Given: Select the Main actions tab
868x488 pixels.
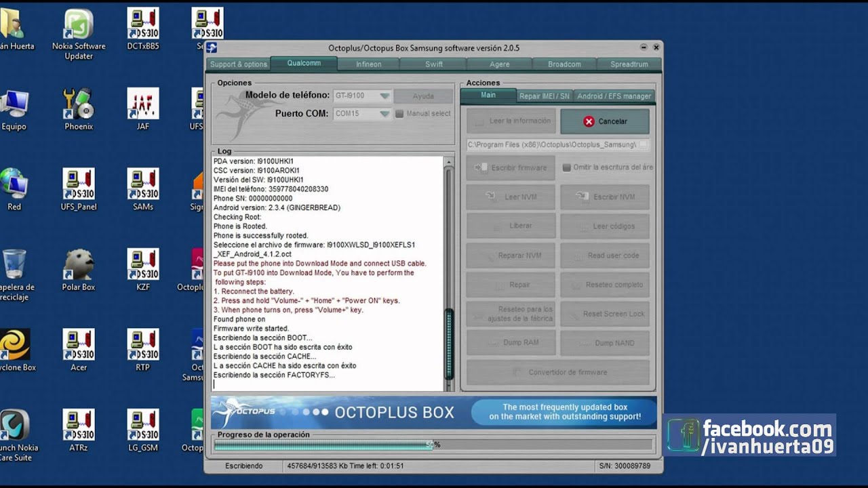Looking at the screenshot, I should (x=488, y=96).
